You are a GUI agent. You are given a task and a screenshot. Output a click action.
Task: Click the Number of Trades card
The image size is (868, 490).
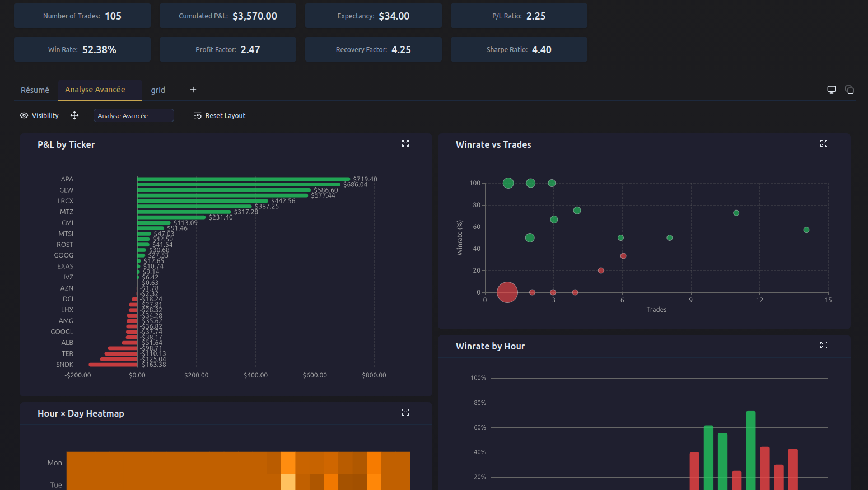[x=82, y=16]
